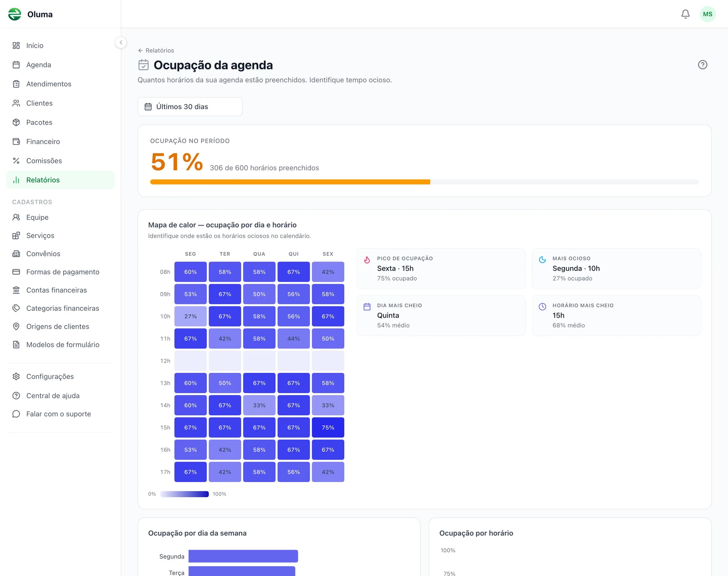Collapse the sidebar with the chevron button

tap(121, 42)
